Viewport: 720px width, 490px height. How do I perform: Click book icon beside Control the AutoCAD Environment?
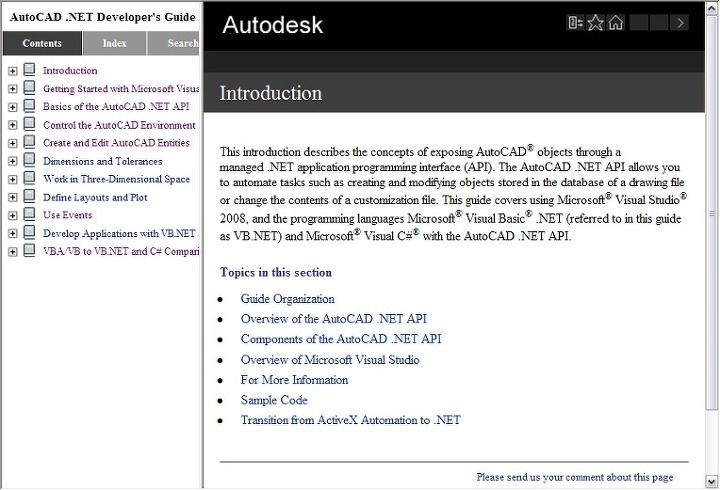(x=29, y=124)
